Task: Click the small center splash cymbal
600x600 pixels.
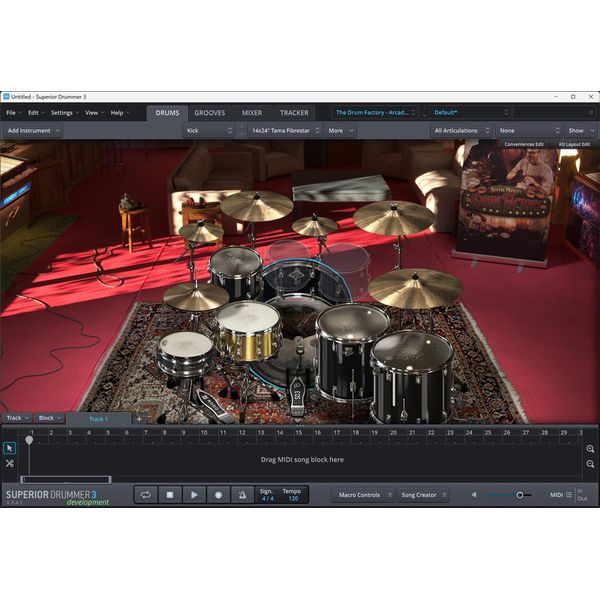Action: 315,226
